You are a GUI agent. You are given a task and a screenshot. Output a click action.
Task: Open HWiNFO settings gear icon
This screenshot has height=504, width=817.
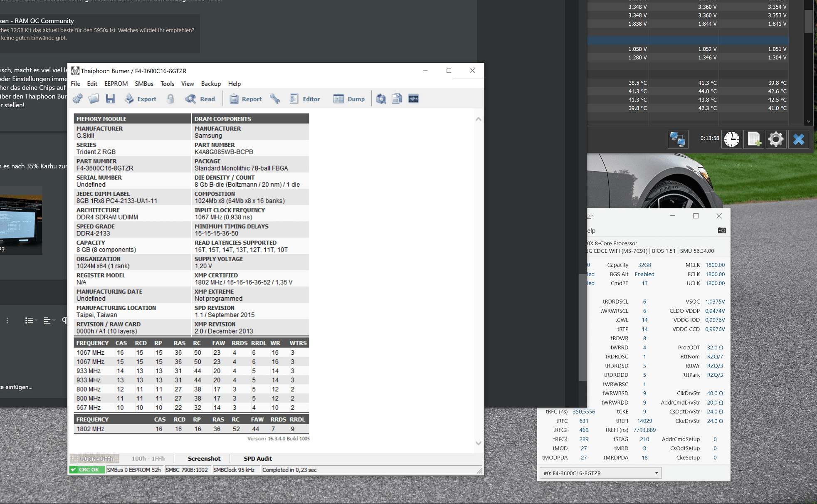coord(775,139)
